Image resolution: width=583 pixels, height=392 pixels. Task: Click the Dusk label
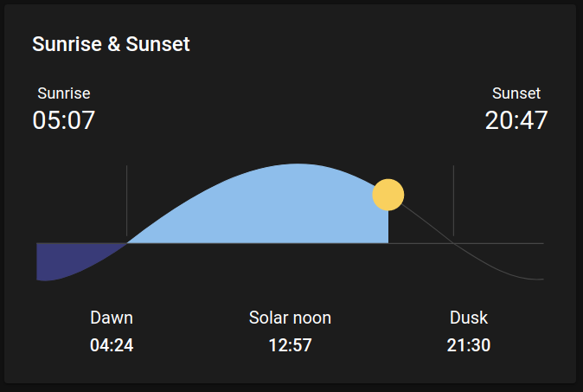click(469, 318)
